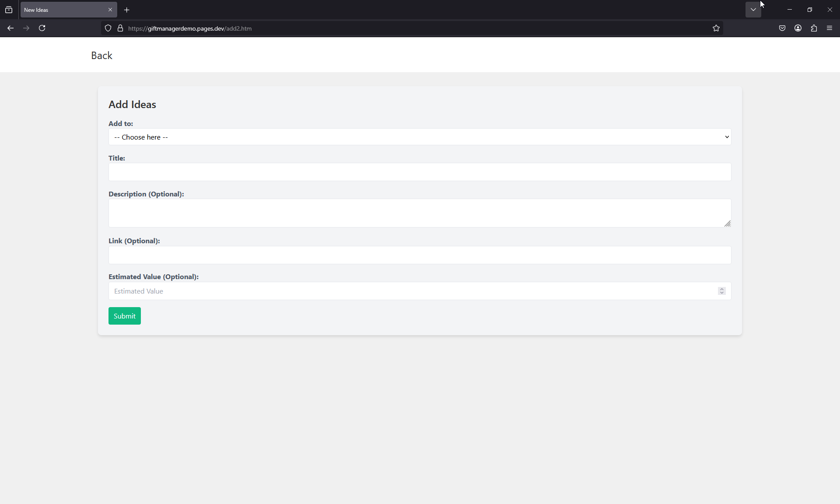Click the Submit button
The width and height of the screenshot is (840, 504).
[x=124, y=315]
